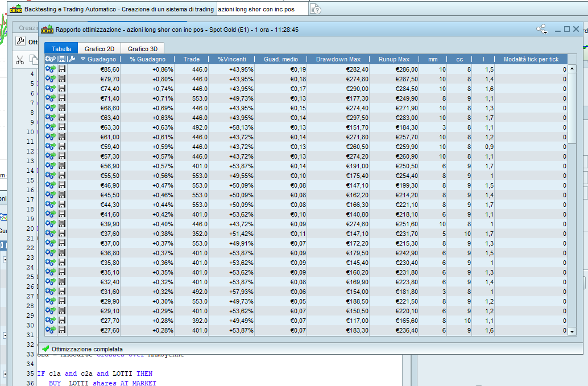Screen dimensions: 588x386
Task: Edit the trading system name field
Action: pyautogui.click(x=262, y=10)
